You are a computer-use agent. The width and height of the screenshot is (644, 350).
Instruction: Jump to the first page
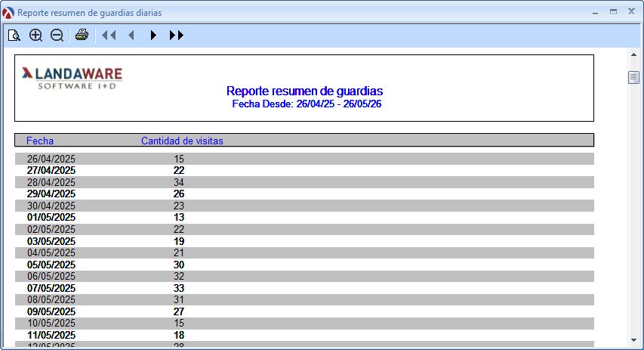tap(109, 36)
